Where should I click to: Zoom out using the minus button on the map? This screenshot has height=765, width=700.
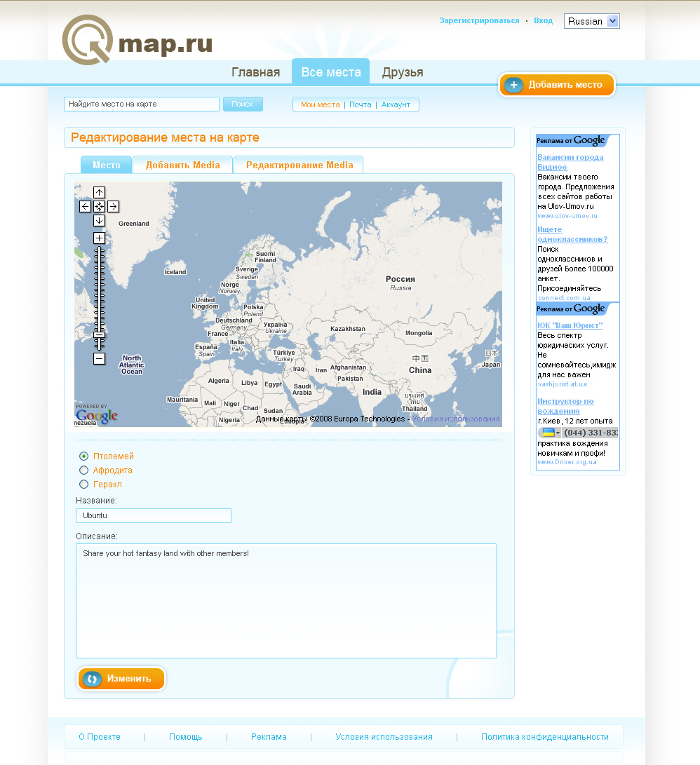(99, 358)
